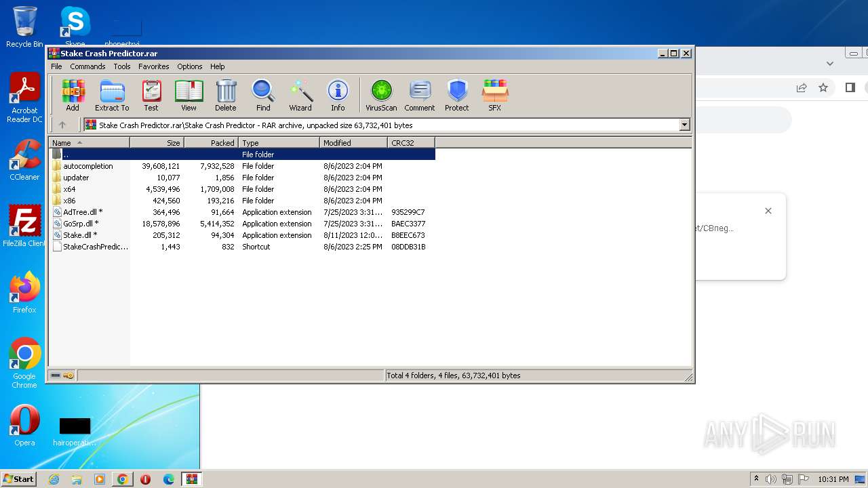Click the key icon in status bar
The height and width of the screenshot is (488, 868).
tap(68, 375)
